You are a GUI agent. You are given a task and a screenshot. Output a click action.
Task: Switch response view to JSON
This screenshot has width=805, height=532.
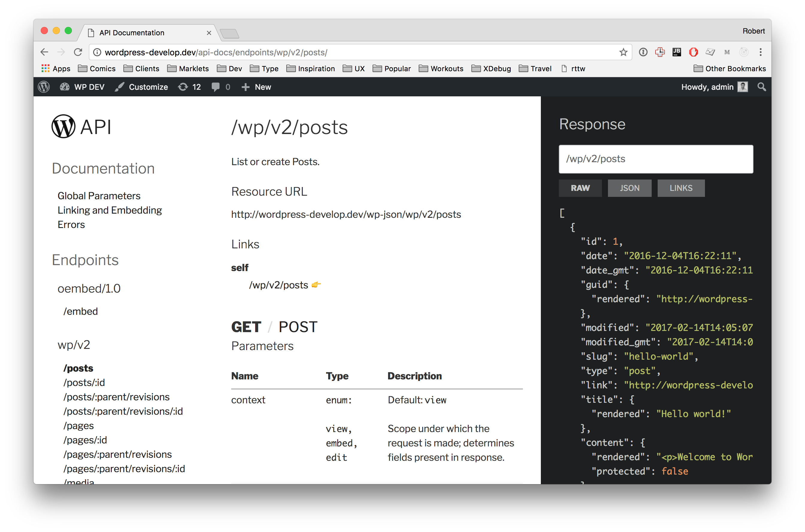pyautogui.click(x=629, y=188)
